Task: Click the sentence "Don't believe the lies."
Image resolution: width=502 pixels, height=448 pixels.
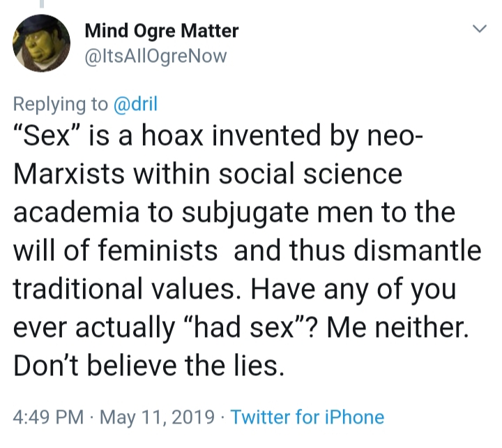Action: tap(149, 365)
